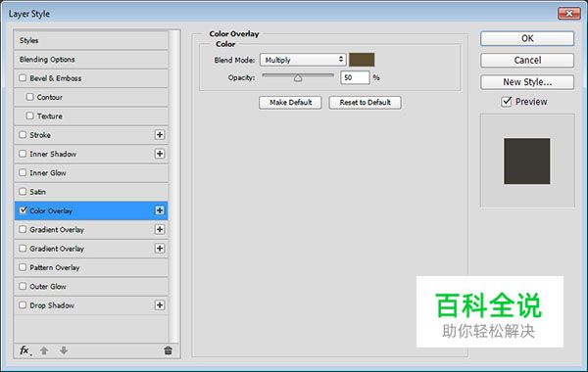The image size is (588, 372).
Task: Select the Blending Options item
Action: pos(91,59)
